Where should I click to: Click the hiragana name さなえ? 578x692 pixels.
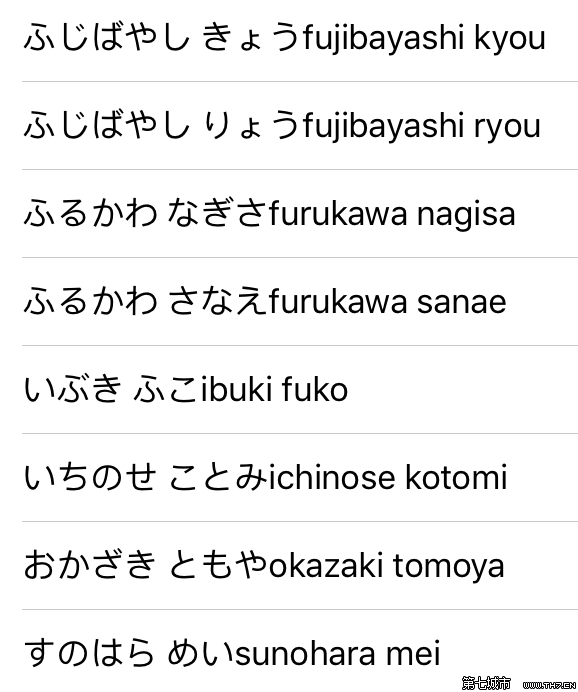point(217,301)
